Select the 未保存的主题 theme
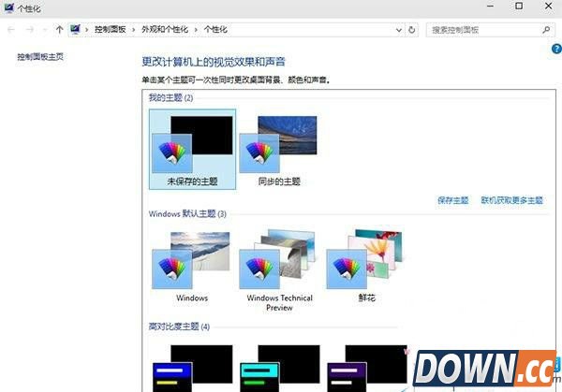Screen dimensions: 562x392 pos(192,150)
